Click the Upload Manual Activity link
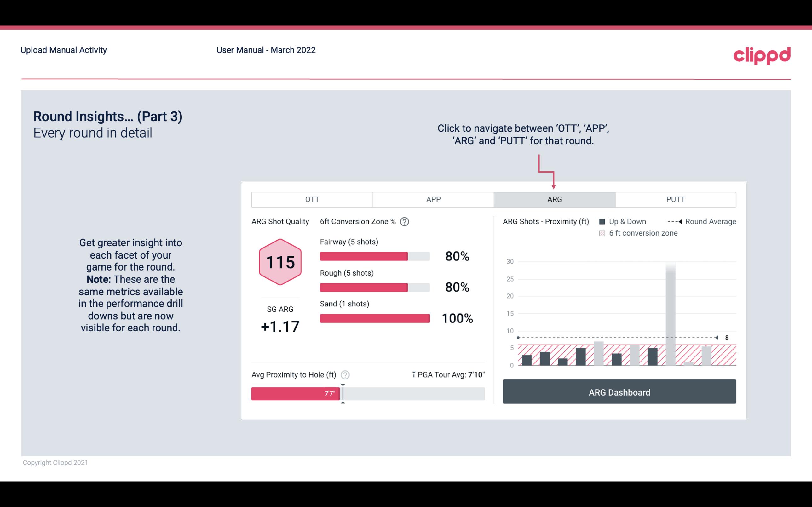The image size is (812, 507). pyautogui.click(x=63, y=50)
